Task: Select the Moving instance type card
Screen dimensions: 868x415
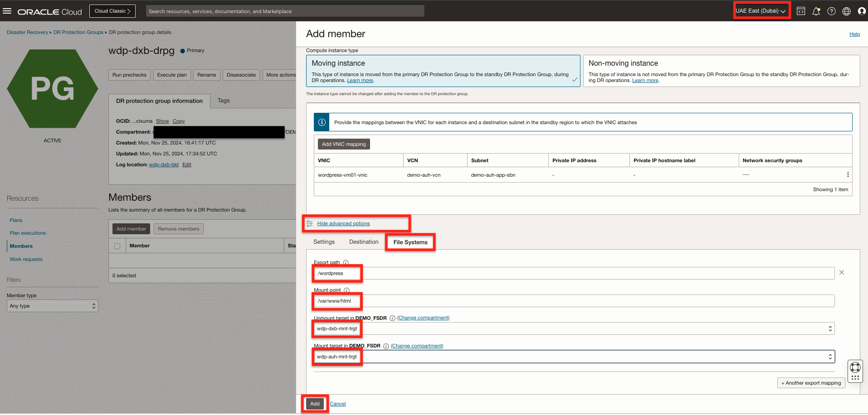Action: (x=443, y=71)
